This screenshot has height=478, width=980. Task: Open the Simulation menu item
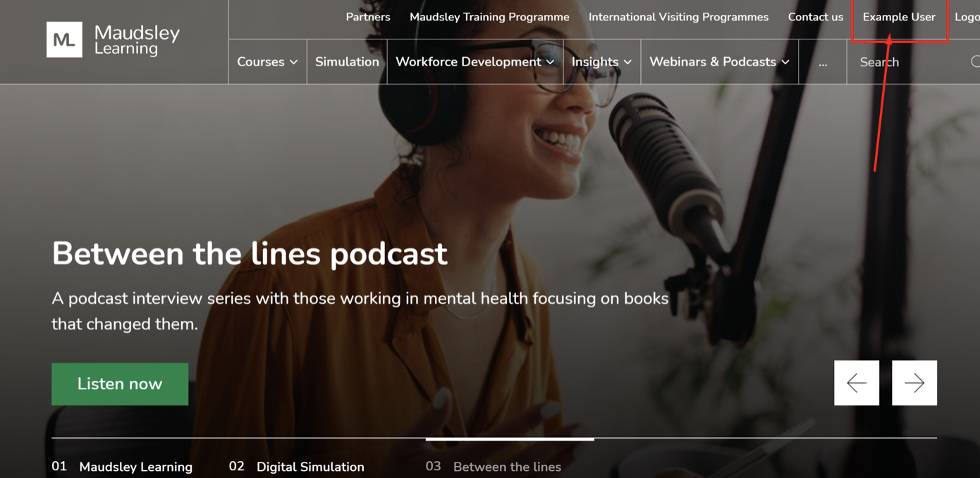[347, 62]
